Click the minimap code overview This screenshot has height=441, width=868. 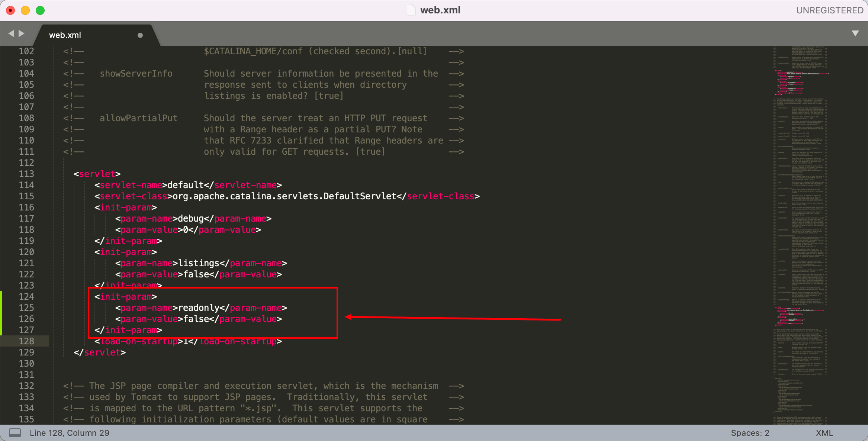(x=801, y=235)
